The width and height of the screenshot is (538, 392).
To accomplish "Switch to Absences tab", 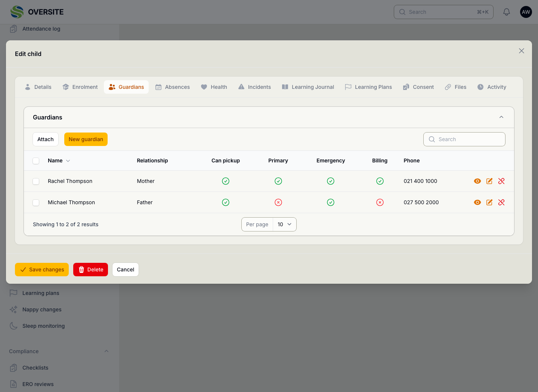I will pos(173,87).
